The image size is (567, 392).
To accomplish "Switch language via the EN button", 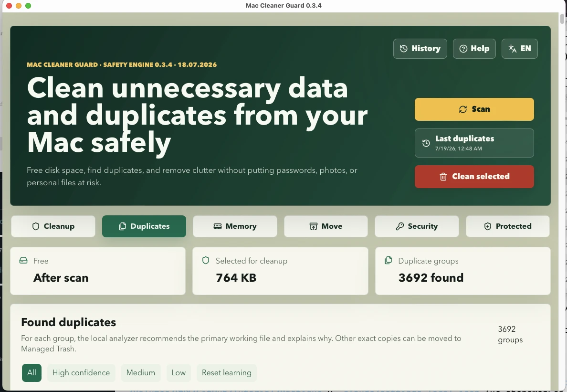I will coord(520,48).
